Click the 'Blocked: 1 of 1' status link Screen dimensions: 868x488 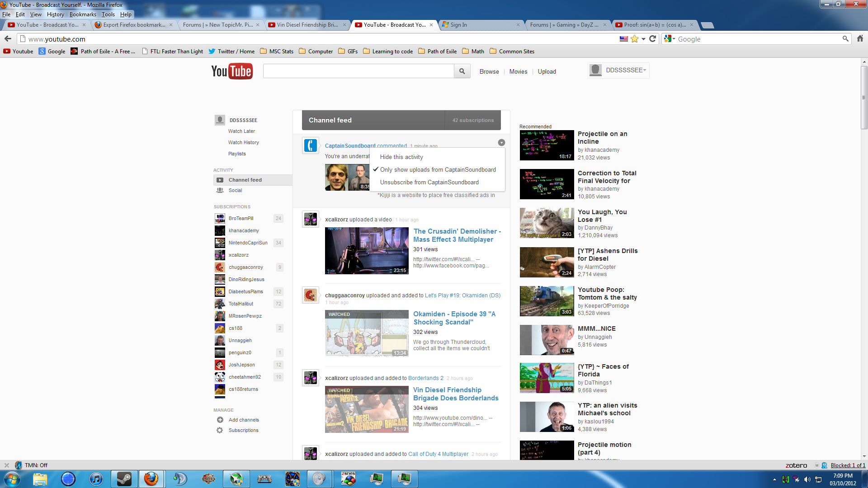point(848,465)
